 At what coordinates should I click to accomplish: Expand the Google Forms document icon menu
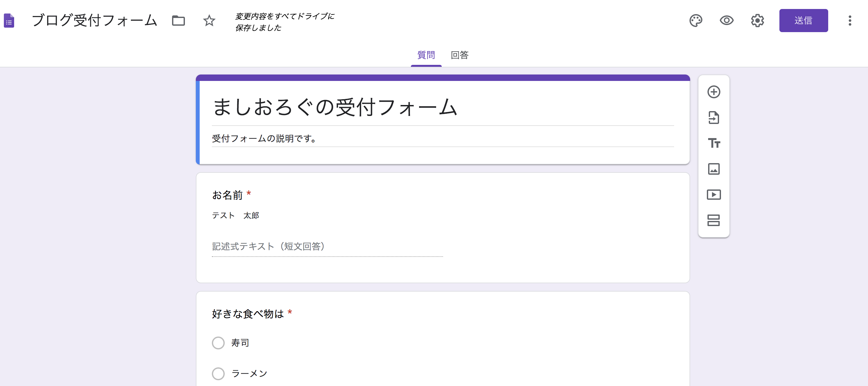[9, 21]
